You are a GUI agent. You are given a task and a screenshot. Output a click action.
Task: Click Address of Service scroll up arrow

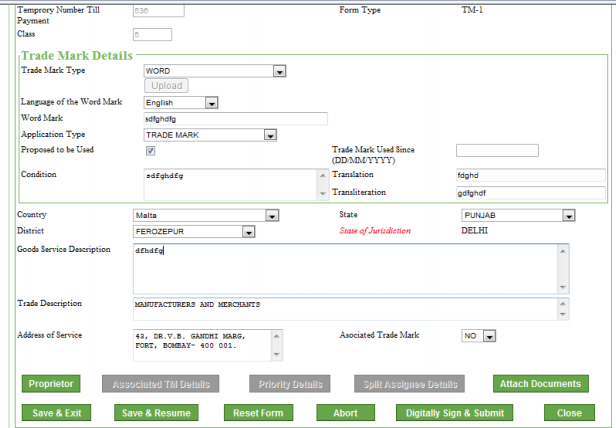coord(277,336)
